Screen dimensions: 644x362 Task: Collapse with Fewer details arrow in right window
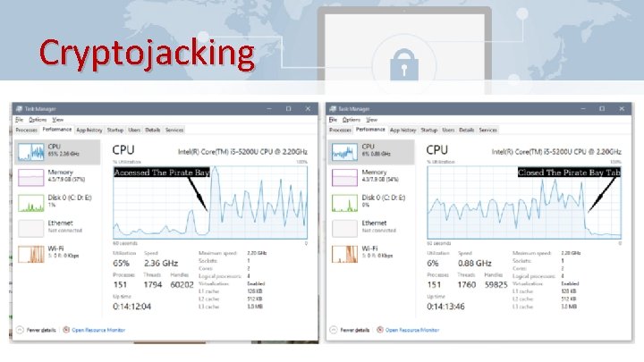334,330
